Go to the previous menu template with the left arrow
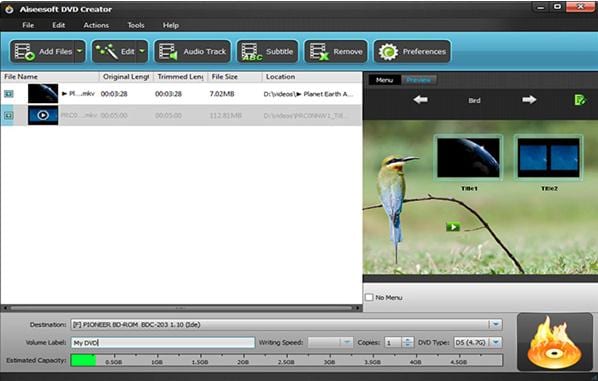 tap(420, 100)
